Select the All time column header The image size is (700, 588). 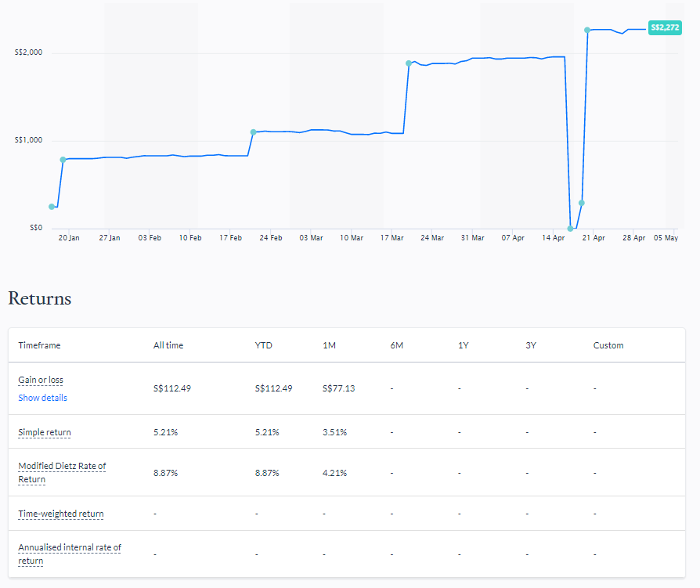coord(168,345)
